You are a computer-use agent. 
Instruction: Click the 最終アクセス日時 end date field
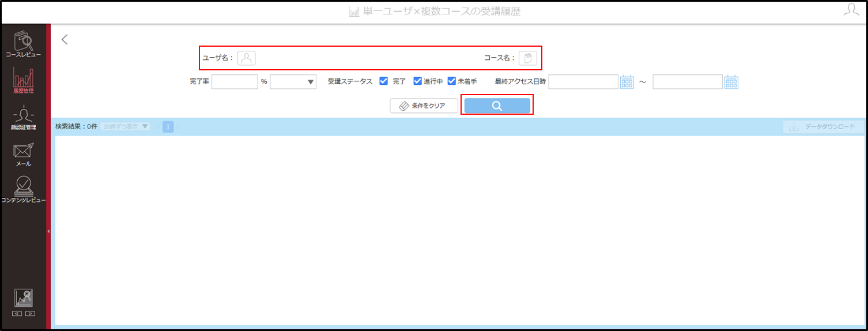tap(688, 82)
